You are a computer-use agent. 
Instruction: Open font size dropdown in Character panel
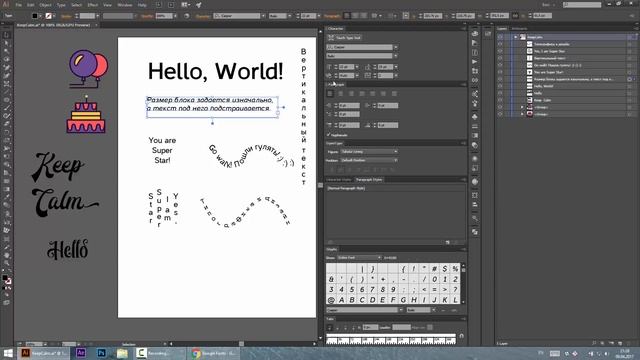(x=357, y=67)
